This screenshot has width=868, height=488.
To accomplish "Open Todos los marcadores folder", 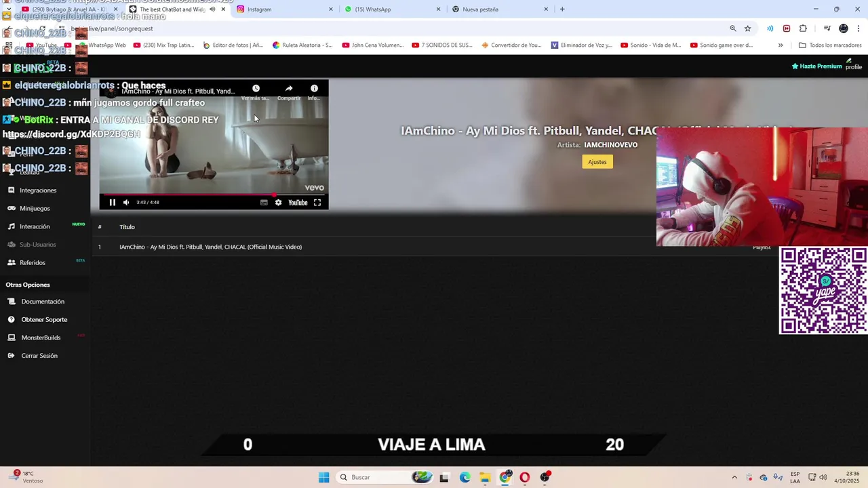I will 830,45.
